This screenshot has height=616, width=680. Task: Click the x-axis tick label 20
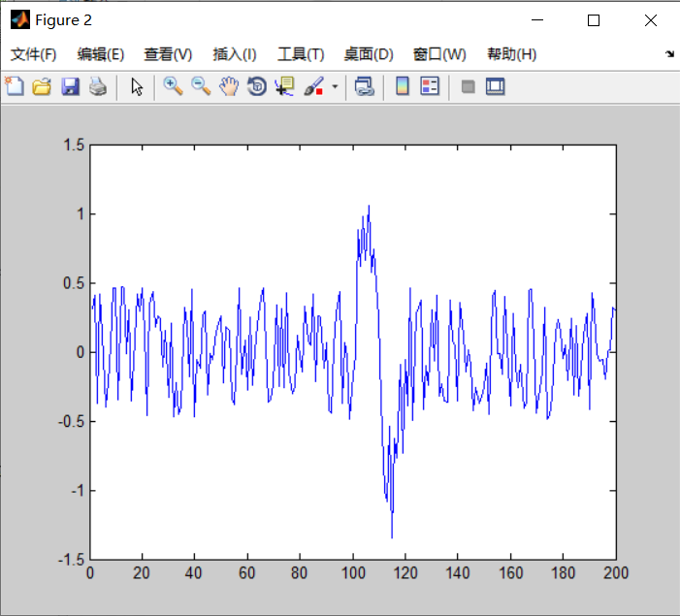coord(142,573)
